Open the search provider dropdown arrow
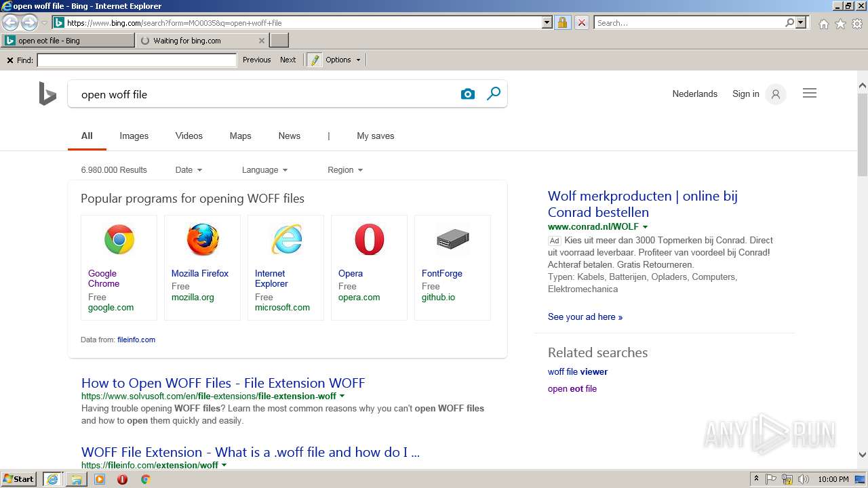This screenshot has height=488, width=868. point(801,22)
